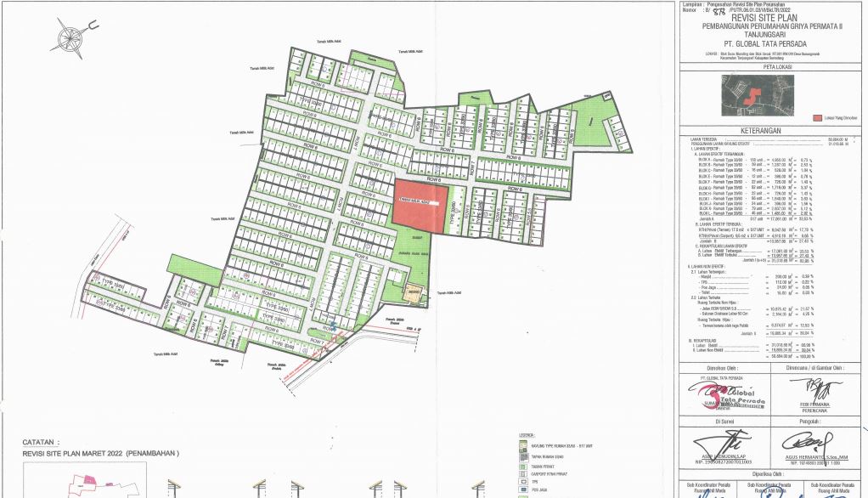Image resolution: width=868 pixels, height=498 pixels.
Task: Click the Tapak Rumah legend symbol
Action: tap(523, 457)
